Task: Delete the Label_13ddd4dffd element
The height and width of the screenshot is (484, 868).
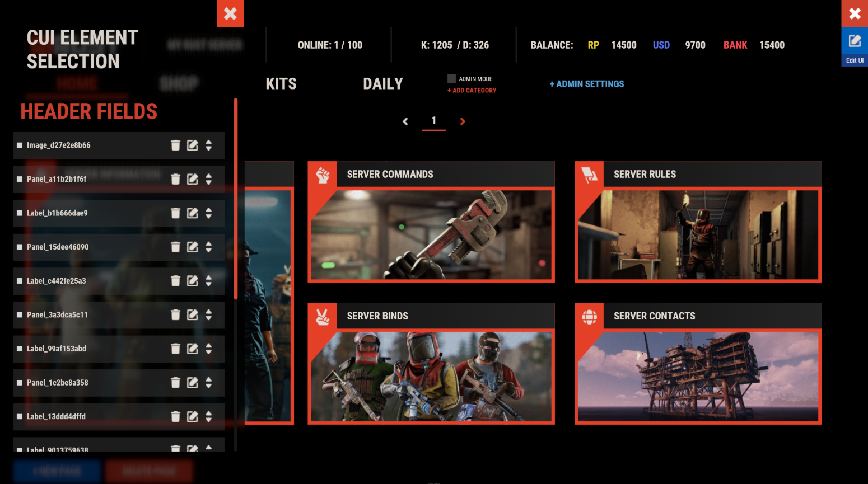Action: 175,417
